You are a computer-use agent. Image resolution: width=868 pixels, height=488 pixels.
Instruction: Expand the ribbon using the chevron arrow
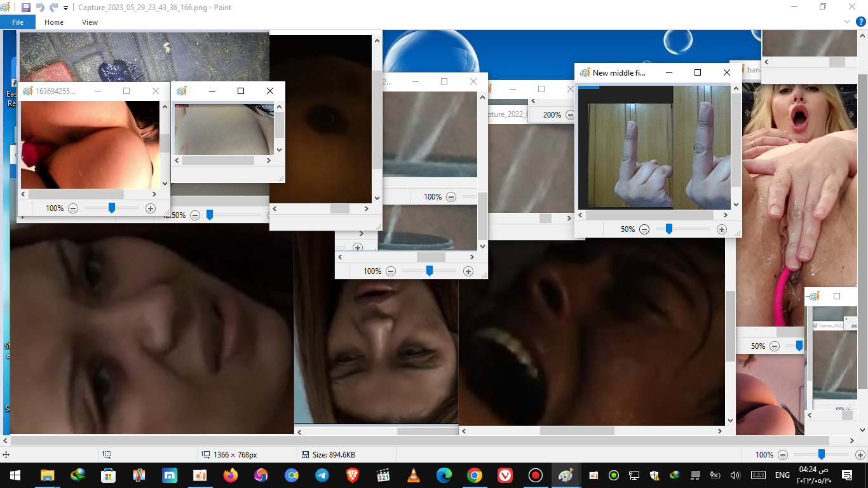[846, 22]
